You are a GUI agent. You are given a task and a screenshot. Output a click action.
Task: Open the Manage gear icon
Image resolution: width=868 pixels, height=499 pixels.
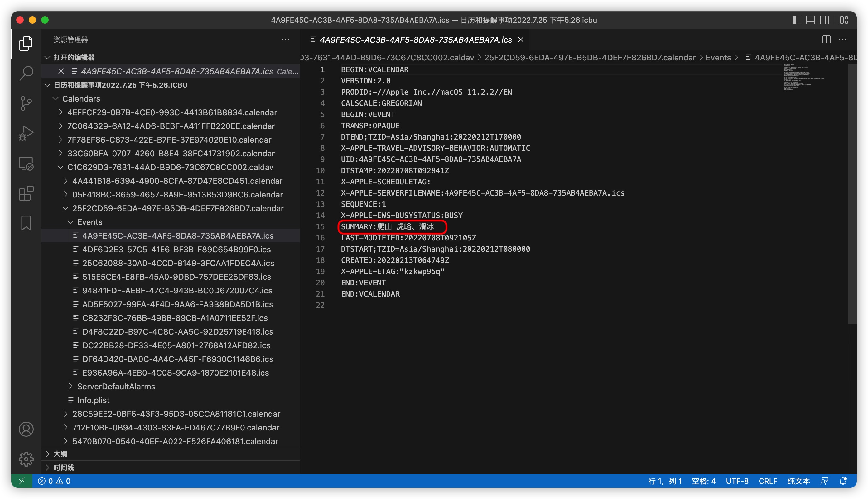pyautogui.click(x=26, y=459)
